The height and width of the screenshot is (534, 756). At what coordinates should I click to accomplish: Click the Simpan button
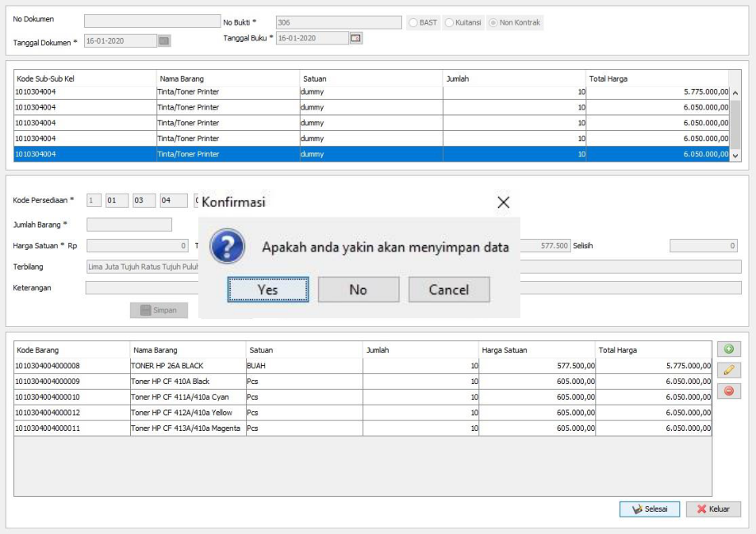click(x=159, y=310)
